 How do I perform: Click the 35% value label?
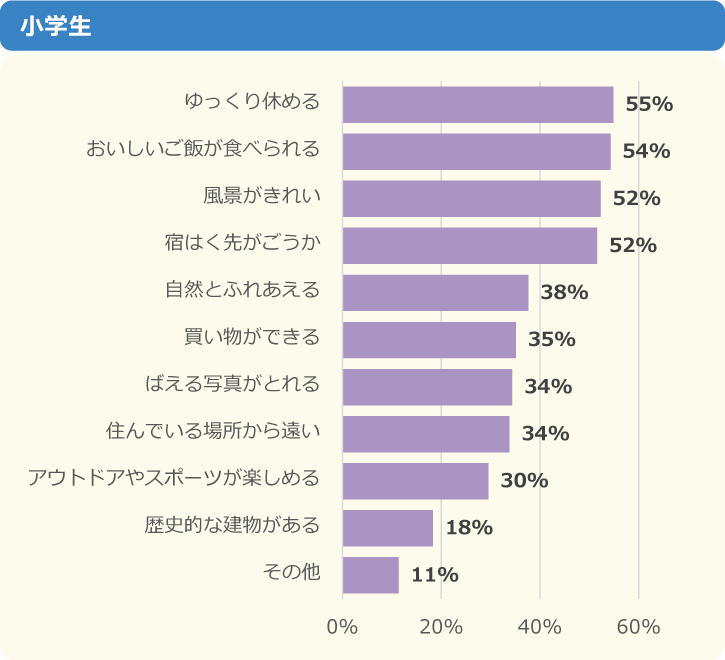(552, 339)
